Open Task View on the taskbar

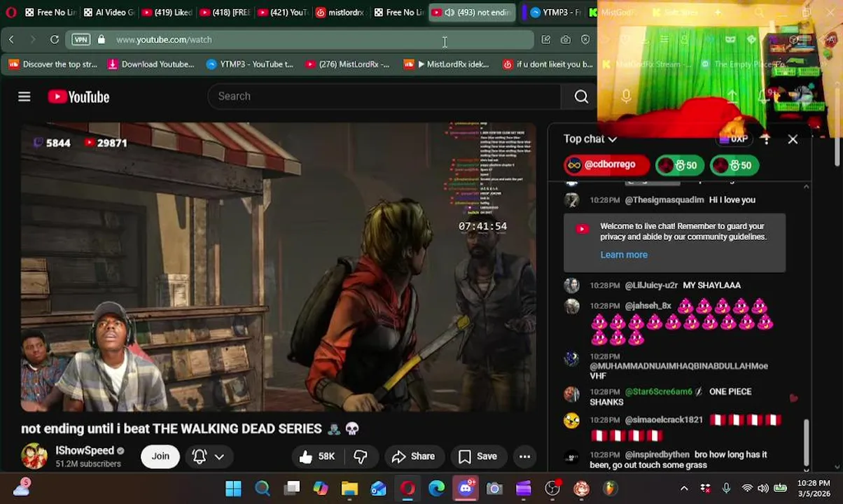[292, 489]
